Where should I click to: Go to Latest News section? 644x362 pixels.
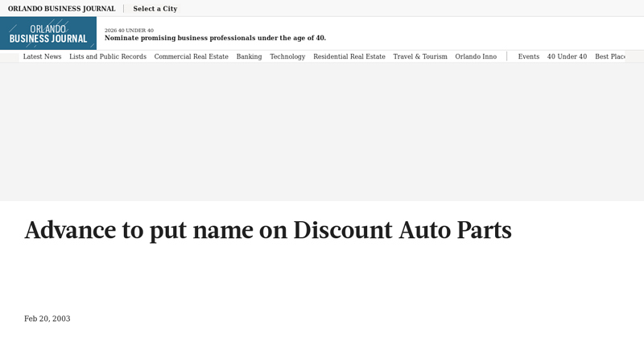43,56
